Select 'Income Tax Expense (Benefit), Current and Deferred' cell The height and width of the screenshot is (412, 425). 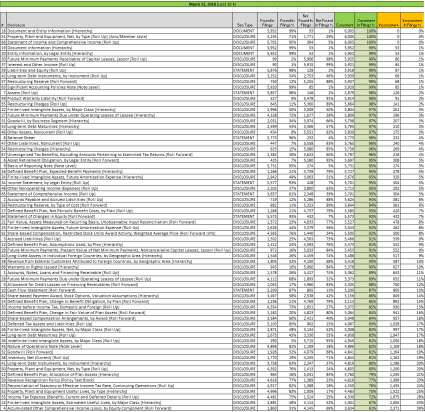tap(119, 397)
